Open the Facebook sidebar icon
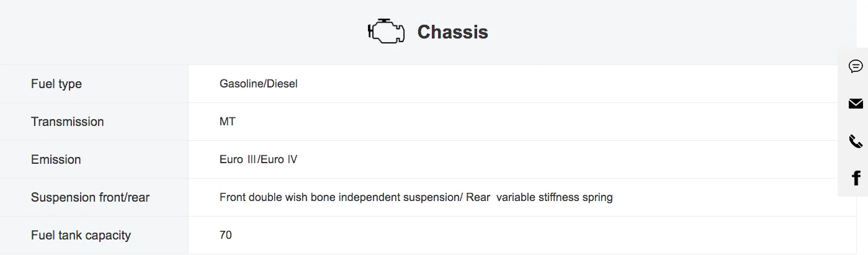This screenshot has height=255, width=868. pyautogui.click(x=856, y=178)
